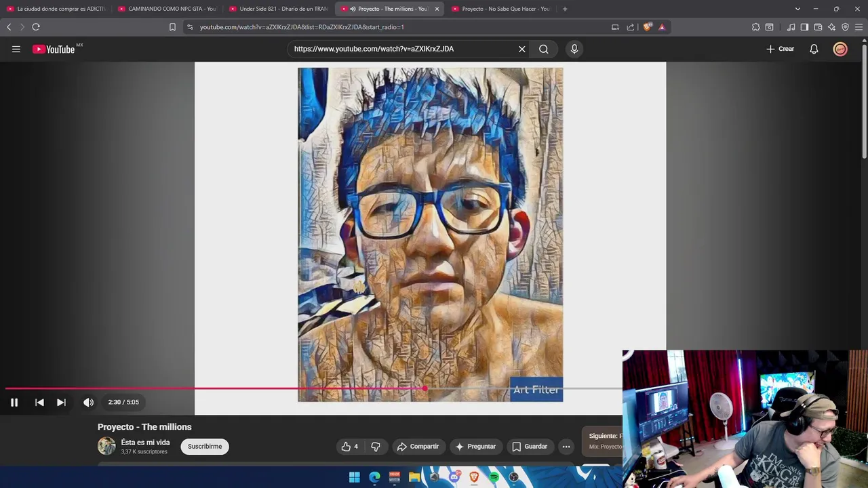This screenshot has width=868, height=488.
Task: Switch to Proyecto - No Sabe Que Hacer tab
Action: (500, 9)
